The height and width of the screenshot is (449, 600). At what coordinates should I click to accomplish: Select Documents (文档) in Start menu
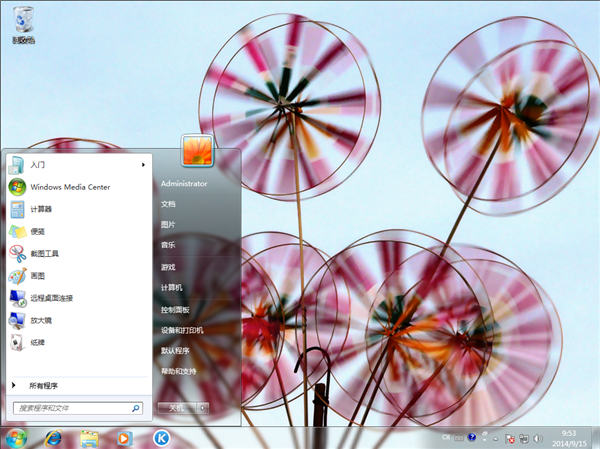pos(168,204)
